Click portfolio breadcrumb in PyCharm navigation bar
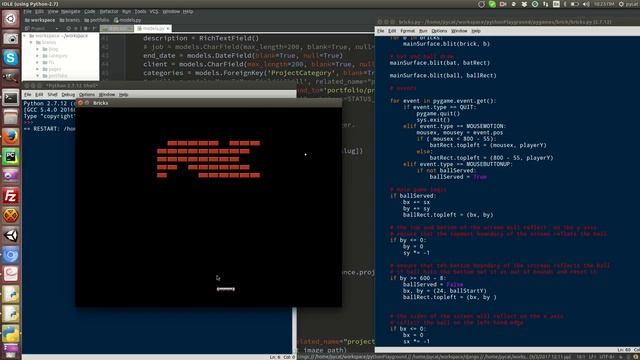 click(x=97, y=20)
